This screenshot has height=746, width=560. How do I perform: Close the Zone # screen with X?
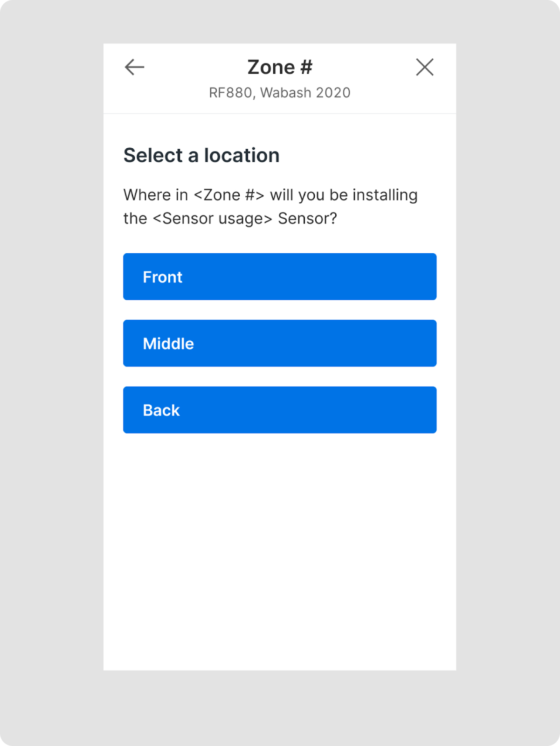tap(424, 67)
